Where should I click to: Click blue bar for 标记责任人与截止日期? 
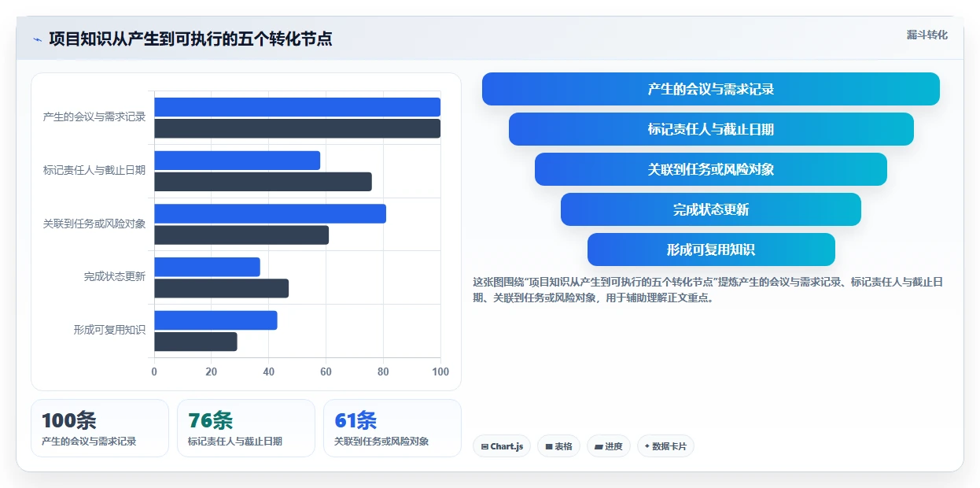(238, 161)
